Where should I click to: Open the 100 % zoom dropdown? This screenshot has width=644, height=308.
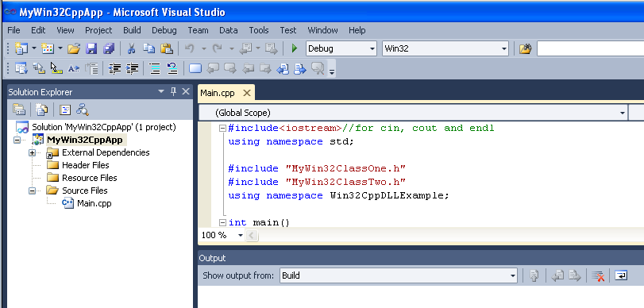point(241,235)
